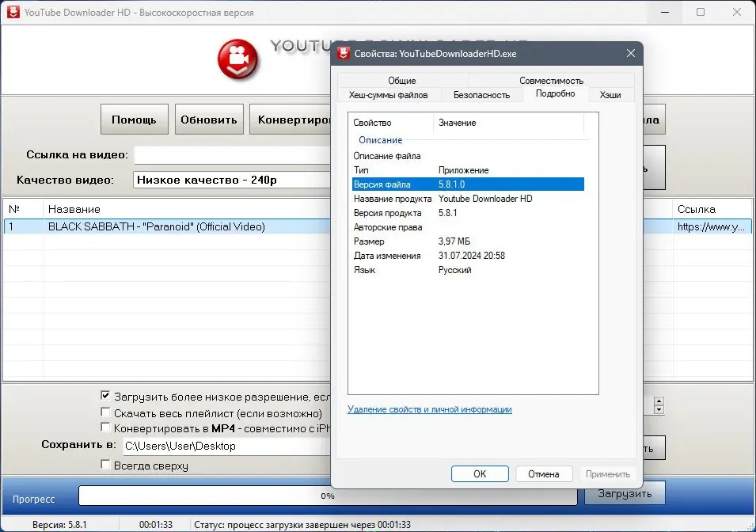Switch to the Общие tab
This screenshot has height=532, width=756.
tap(402, 81)
